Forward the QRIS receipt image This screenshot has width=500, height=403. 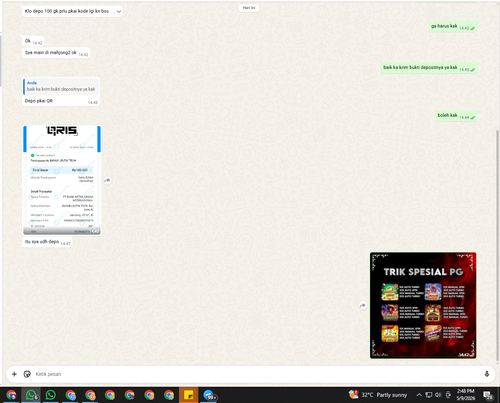(x=107, y=180)
